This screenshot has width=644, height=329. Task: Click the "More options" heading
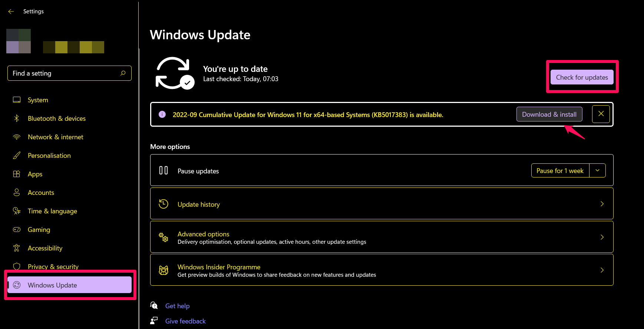170,146
